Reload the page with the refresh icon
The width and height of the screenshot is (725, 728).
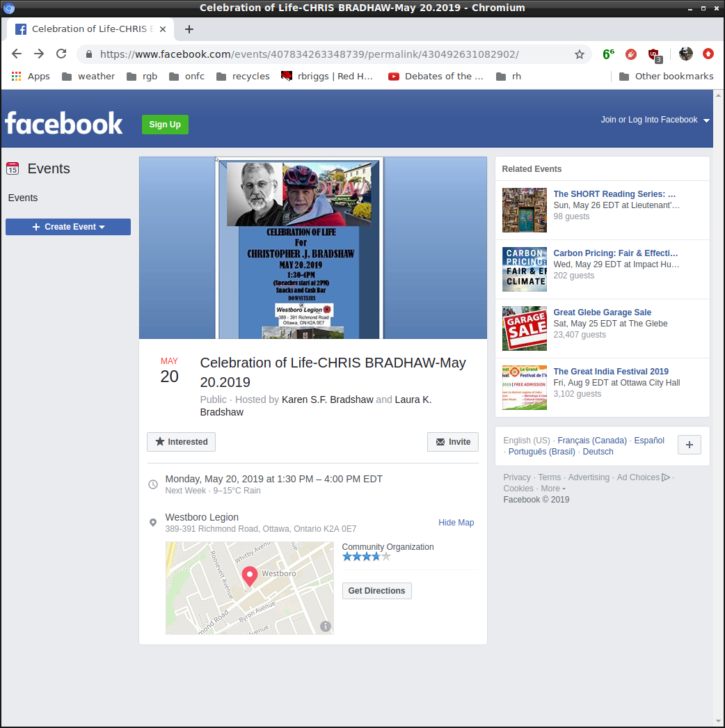pyautogui.click(x=61, y=54)
